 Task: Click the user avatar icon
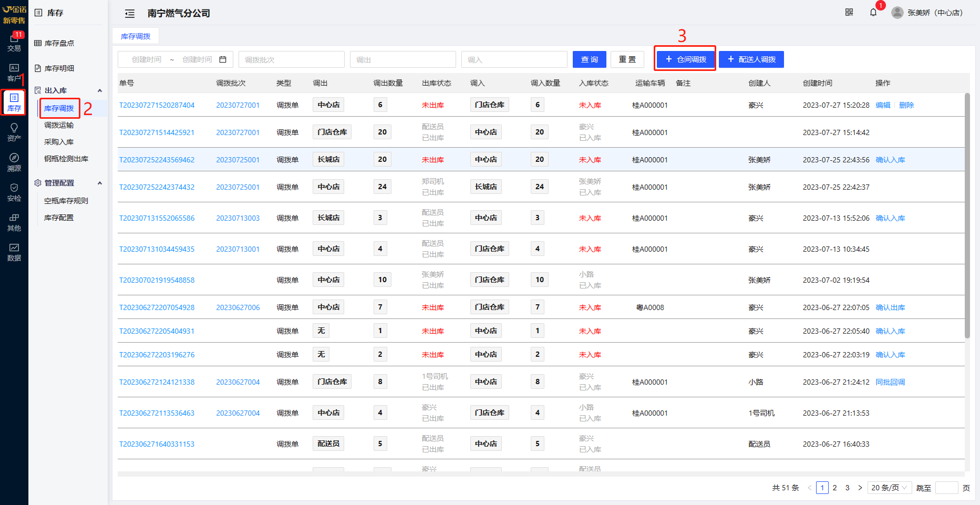tap(898, 13)
